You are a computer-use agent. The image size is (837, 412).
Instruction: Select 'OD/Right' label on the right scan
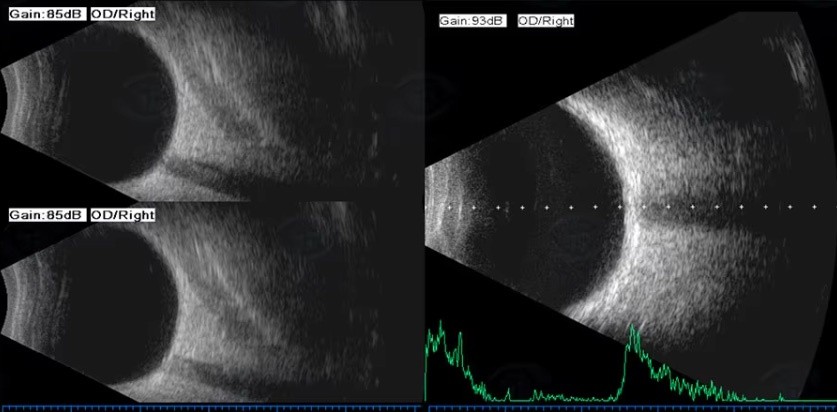[x=546, y=21]
